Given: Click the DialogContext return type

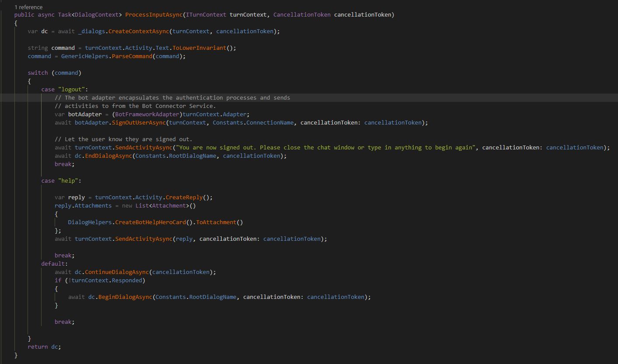Looking at the screenshot, I should (x=97, y=14).
